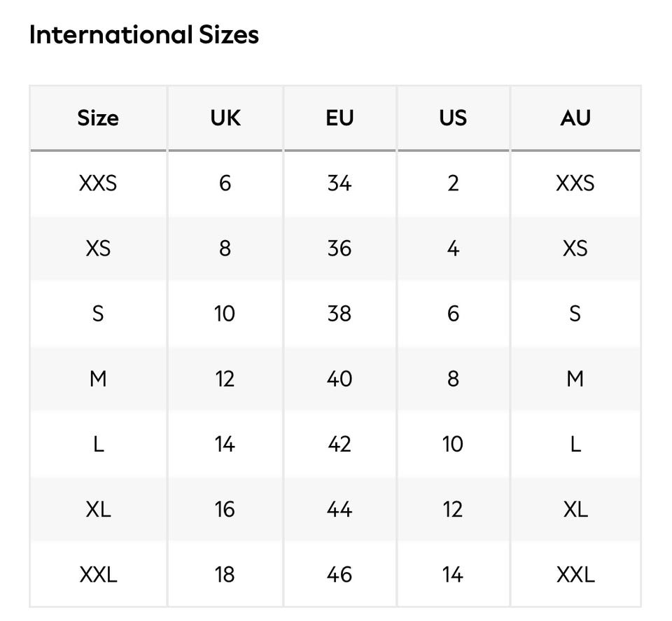The height and width of the screenshot is (621, 672).
Task: Click US size 2 cell
Action: click(x=453, y=183)
